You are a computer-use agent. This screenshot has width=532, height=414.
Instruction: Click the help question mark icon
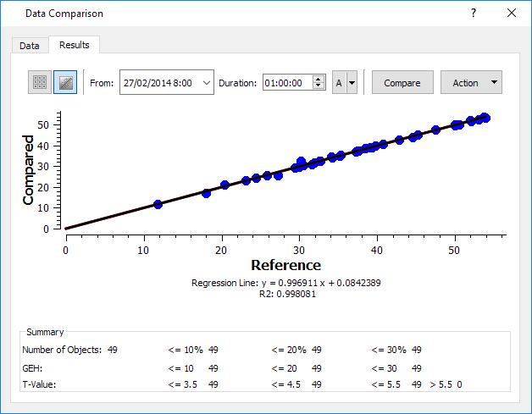coord(474,13)
